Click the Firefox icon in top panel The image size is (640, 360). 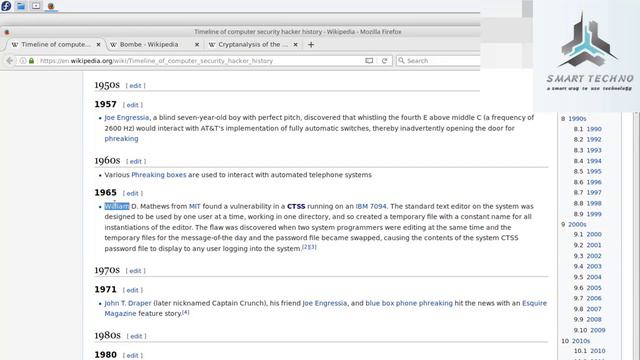pyautogui.click(x=51, y=6)
